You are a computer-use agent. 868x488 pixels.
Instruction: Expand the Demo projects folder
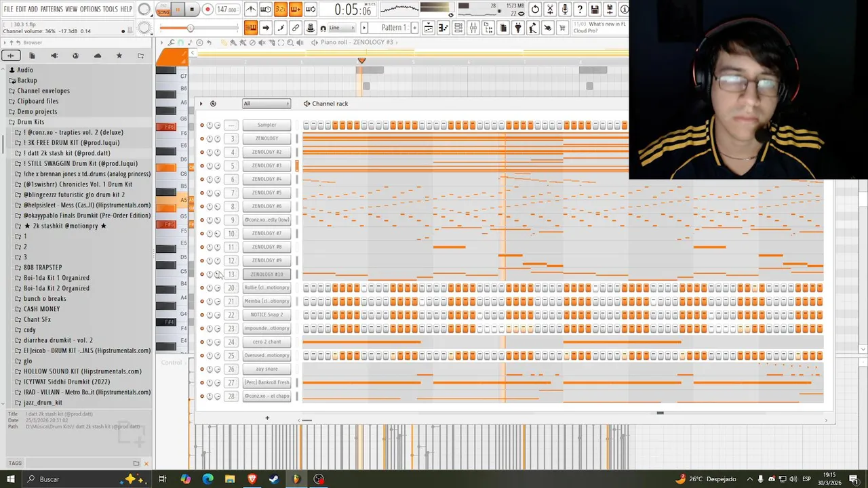pyautogui.click(x=37, y=111)
